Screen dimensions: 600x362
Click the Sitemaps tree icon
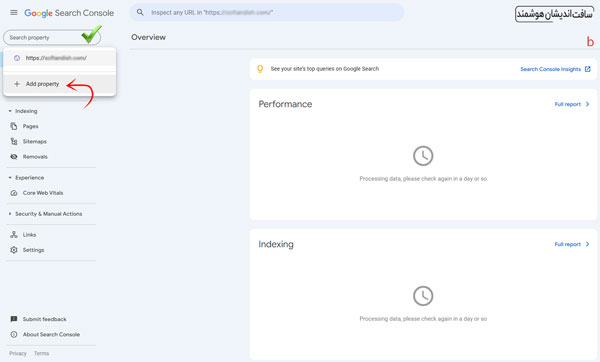click(14, 142)
